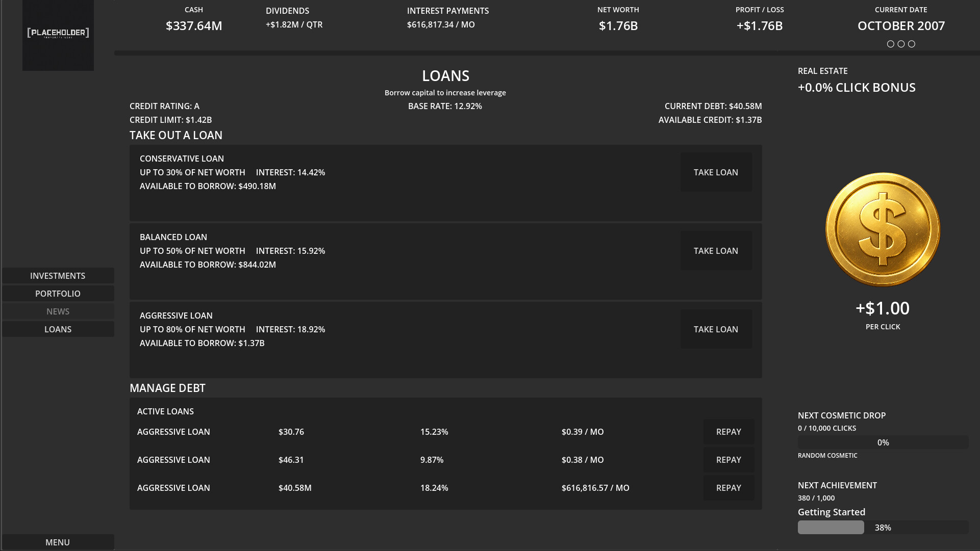Click the cosmetic drop progress bar
The height and width of the screenshot is (551, 980).
883,442
